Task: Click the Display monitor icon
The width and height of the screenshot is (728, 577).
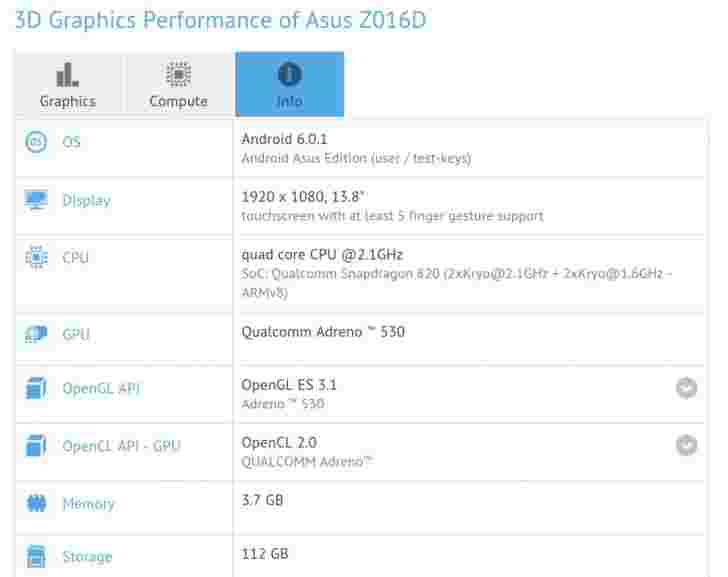Action: click(36, 200)
